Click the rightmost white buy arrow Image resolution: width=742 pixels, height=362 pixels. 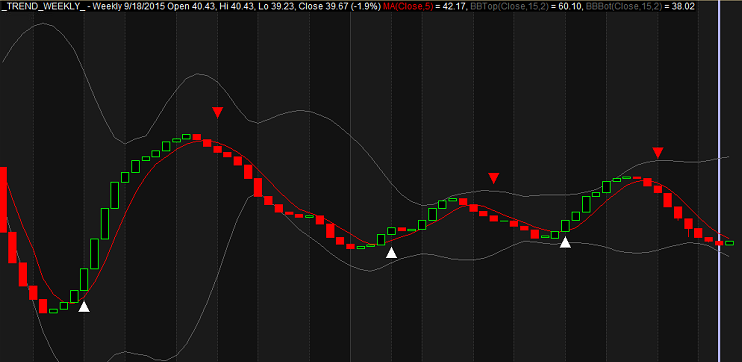pyautogui.click(x=565, y=242)
